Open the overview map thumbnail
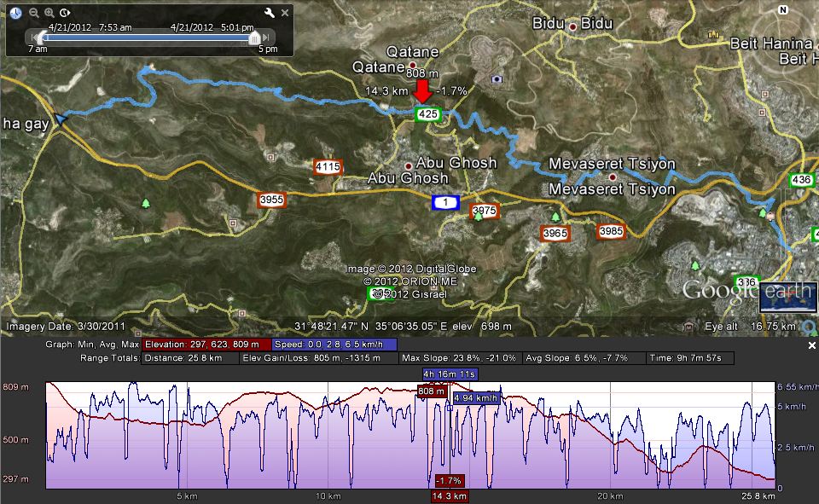This screenshot has height=504, width=819. click(x=787, y=298)
